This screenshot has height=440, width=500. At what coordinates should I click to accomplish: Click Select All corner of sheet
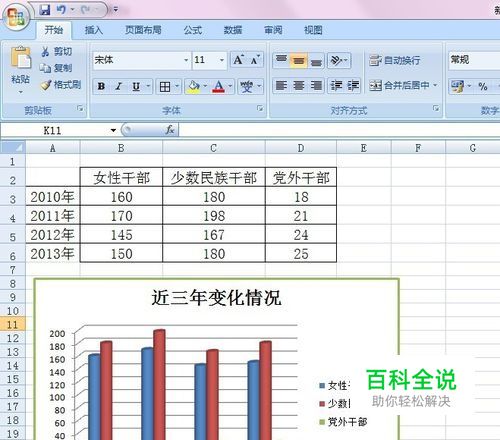point(13,147)
